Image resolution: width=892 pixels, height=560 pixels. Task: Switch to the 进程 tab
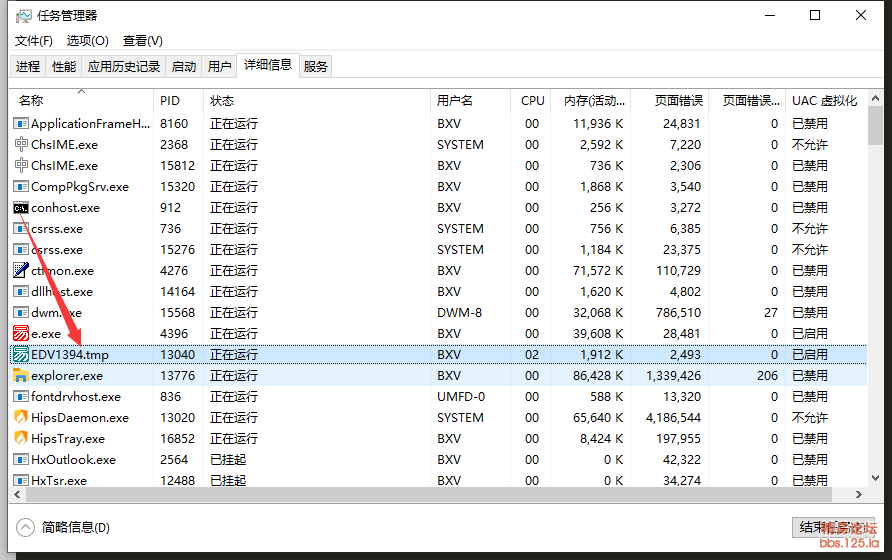point(28,67)
